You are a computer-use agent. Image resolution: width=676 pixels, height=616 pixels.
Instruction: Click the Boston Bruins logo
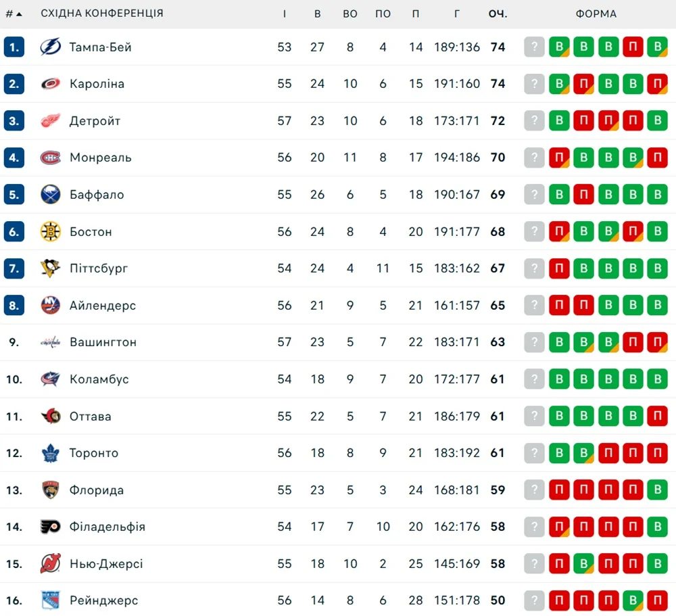pos(51,232)
